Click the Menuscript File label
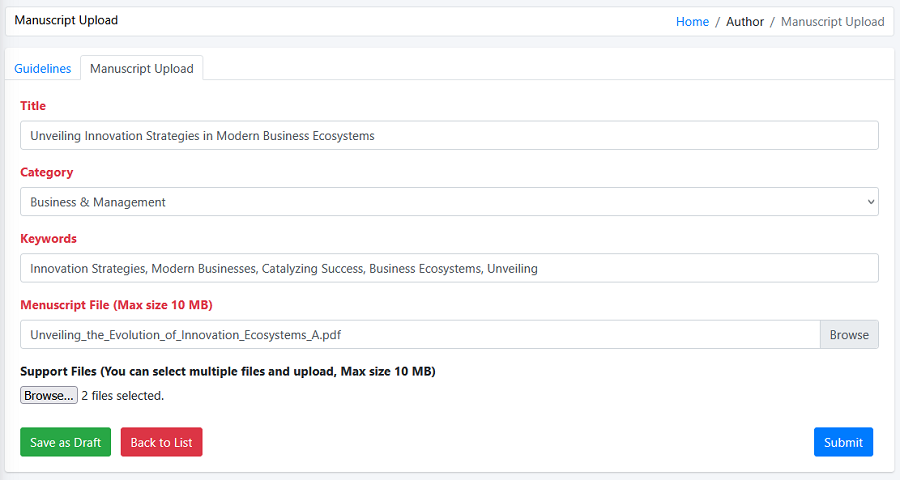Screen dimensions: 900x480 (x=116, y=305)
